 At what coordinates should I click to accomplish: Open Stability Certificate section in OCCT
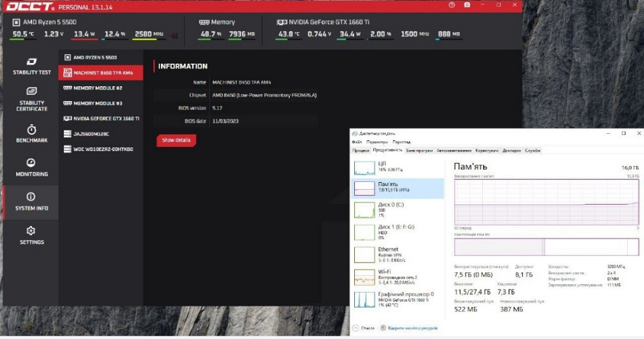[32, 99]
